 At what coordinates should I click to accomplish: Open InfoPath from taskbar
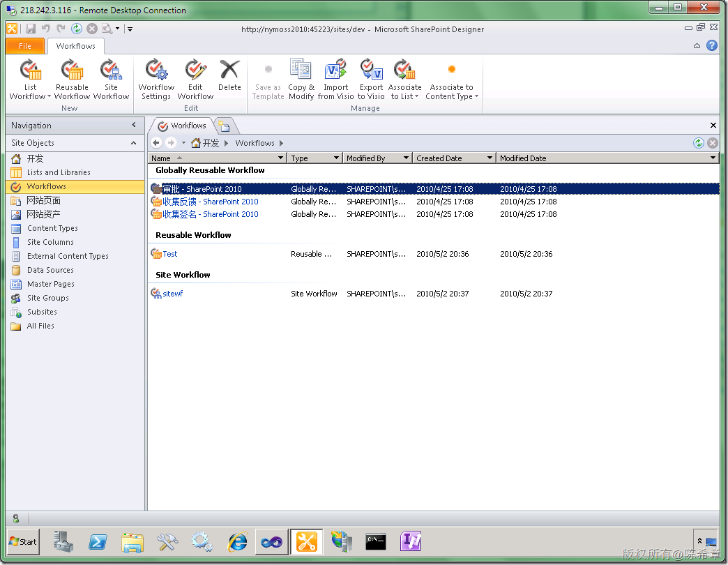411,541
